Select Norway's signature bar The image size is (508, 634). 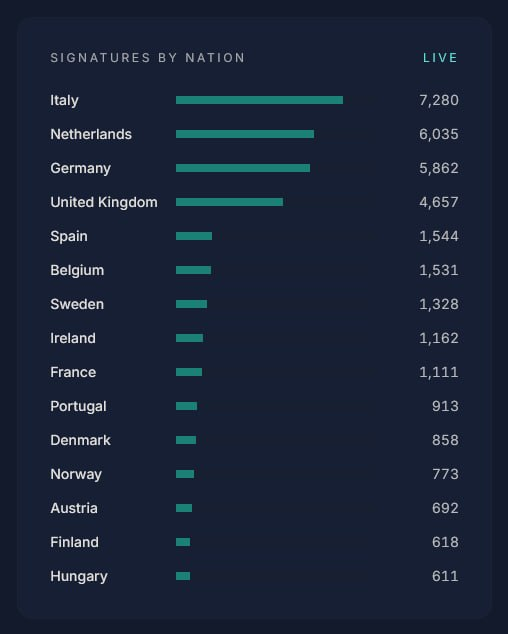click(x=185, y=474)
